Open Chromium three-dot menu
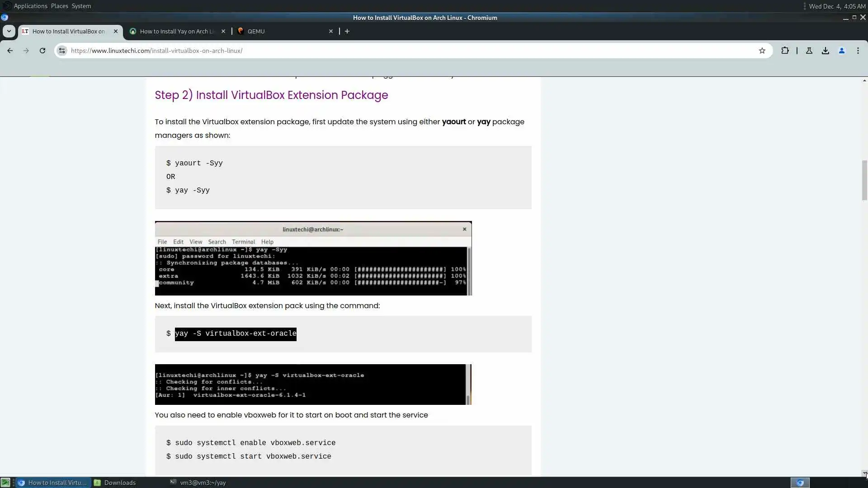Viewport: 868px width, 488px height. tap(858, 51)
